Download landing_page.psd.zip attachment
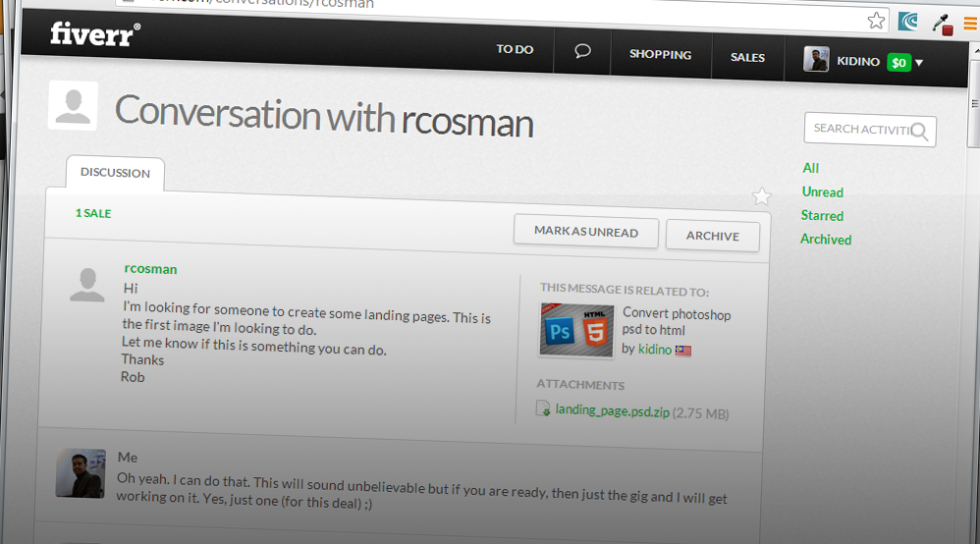This screenshot has width=980, height=544. pyautogui.click(x=612, y=411)
